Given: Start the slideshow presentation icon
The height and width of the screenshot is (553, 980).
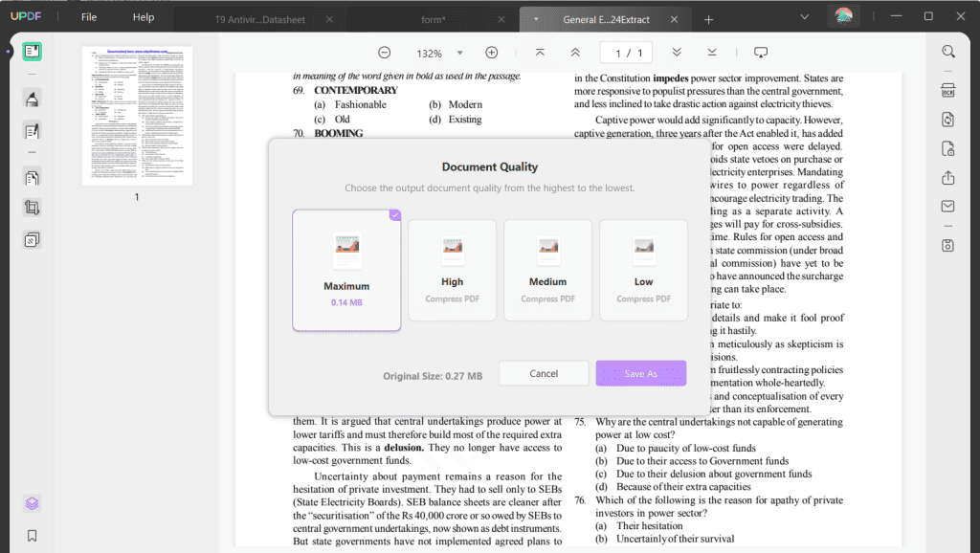Looking at the screenshot, I should 761,53.
